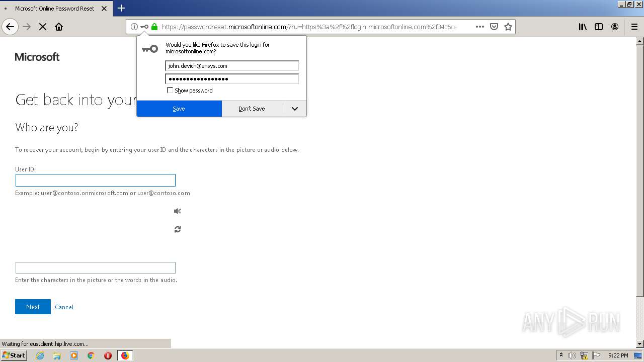Open the Action Center flag icon
Screen dimensions: 644x362
pyautogui.click(x=595, y=355)
